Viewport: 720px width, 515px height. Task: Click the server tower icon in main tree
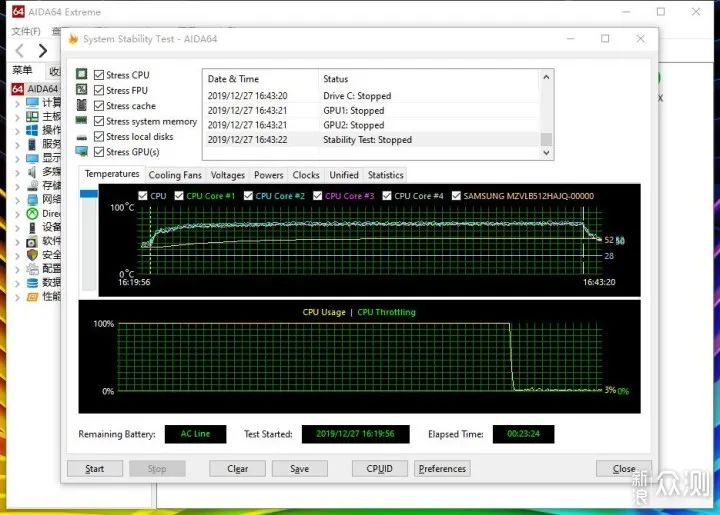[32, 144]
